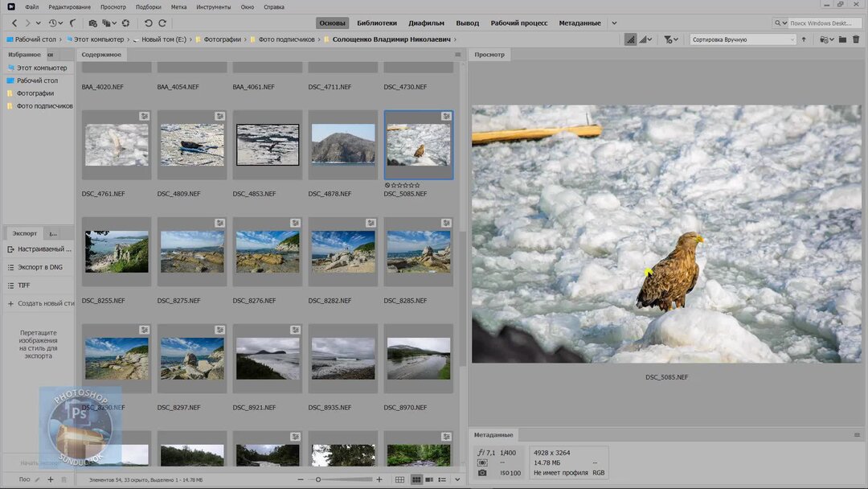
Task: Open the Сортировка Вручную dropdown
Action: 743,39
